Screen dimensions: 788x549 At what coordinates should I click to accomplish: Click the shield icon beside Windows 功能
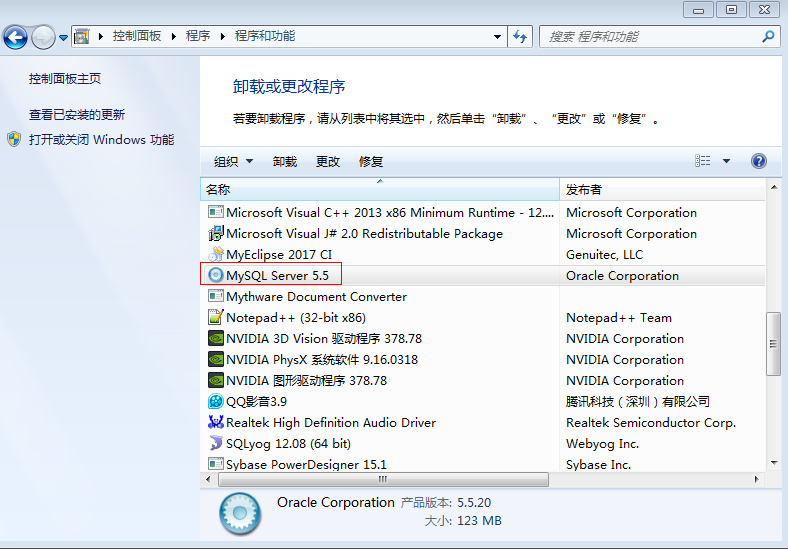click(15, 139)
